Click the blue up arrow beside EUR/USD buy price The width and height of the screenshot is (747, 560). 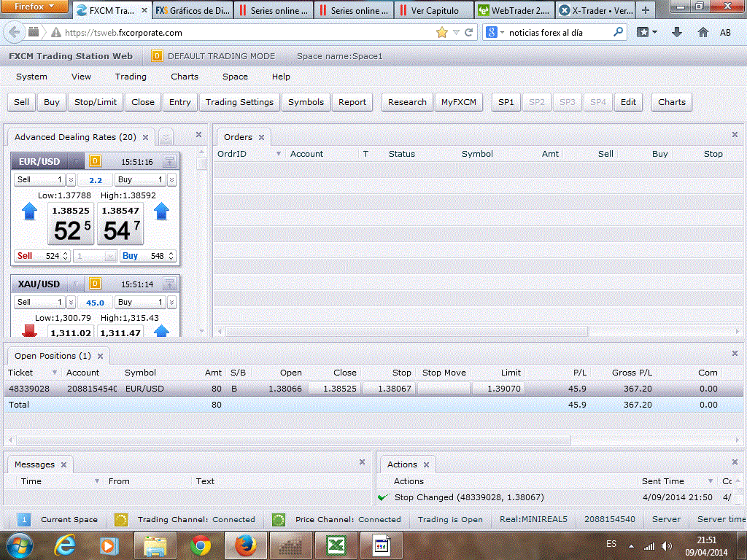point(161,211)
